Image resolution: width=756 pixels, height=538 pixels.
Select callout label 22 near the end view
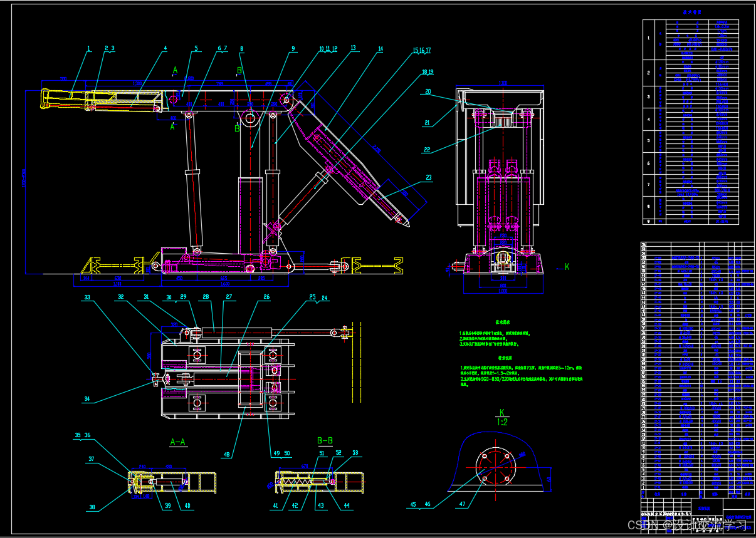coord(428,149)
